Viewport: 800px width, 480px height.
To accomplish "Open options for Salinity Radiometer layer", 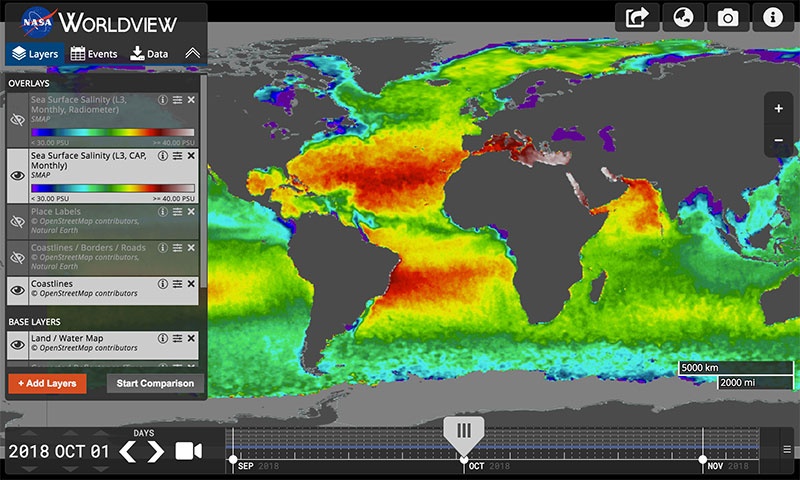I will click(x=177, y=100).
